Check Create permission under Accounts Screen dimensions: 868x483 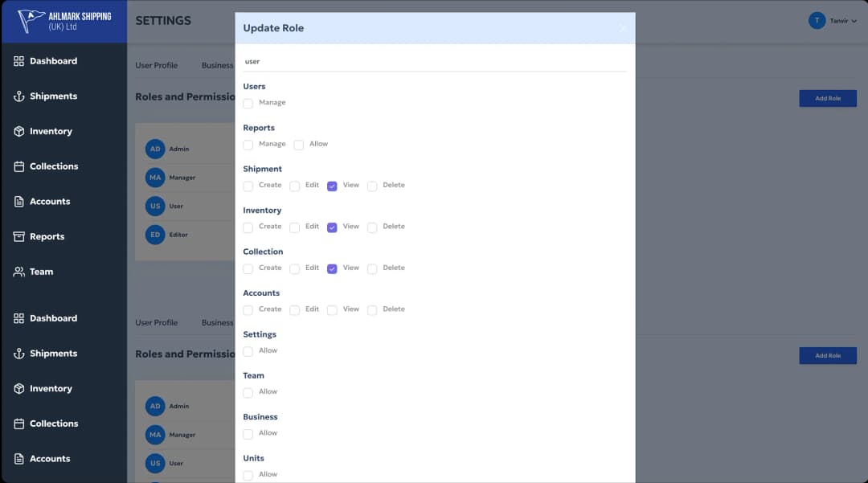[x=248, y=310]
